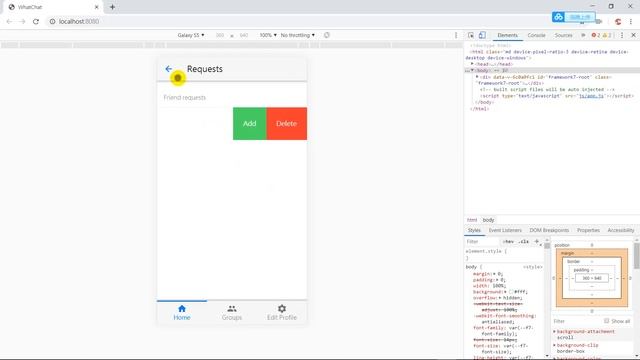
Task: Expand the head element node
Action: click(472, 64)
